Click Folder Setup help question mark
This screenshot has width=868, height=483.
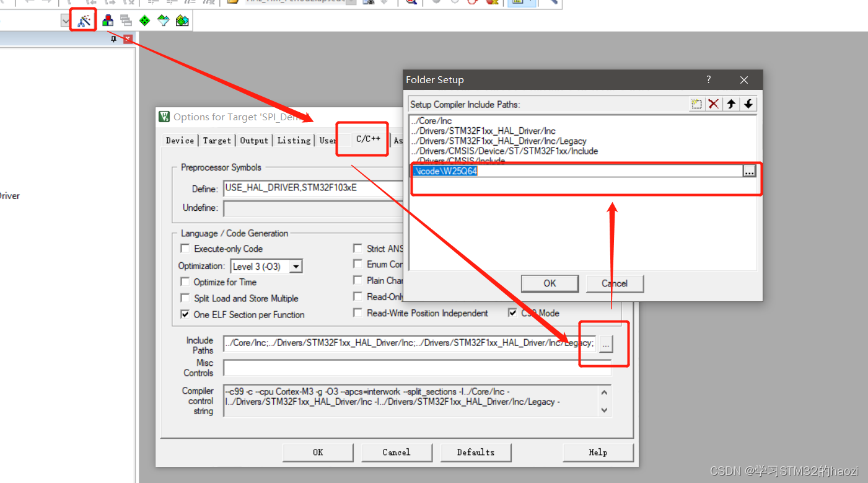tap(709, 80)
